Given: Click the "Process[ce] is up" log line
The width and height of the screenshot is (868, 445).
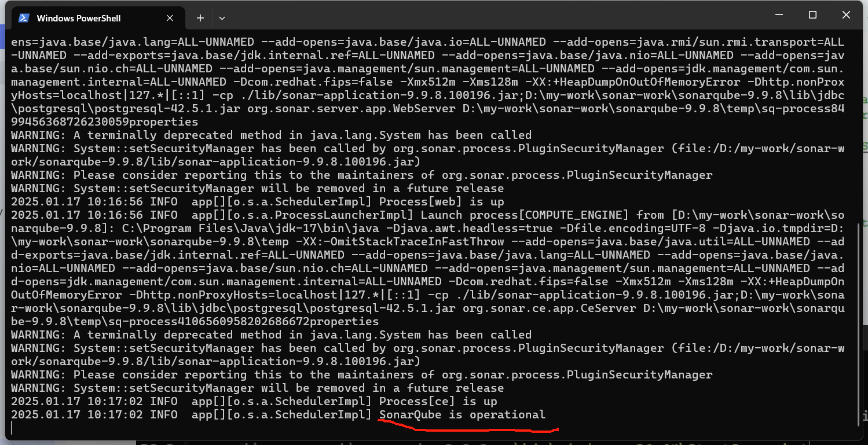Looking at the screenshot, I should [254, 401].
